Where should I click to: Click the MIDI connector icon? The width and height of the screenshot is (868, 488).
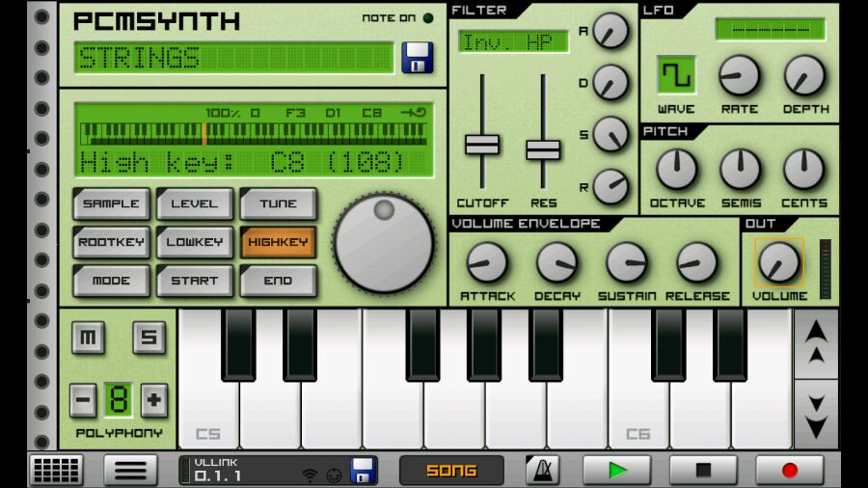pyautogui.click(x=334, y=474)
